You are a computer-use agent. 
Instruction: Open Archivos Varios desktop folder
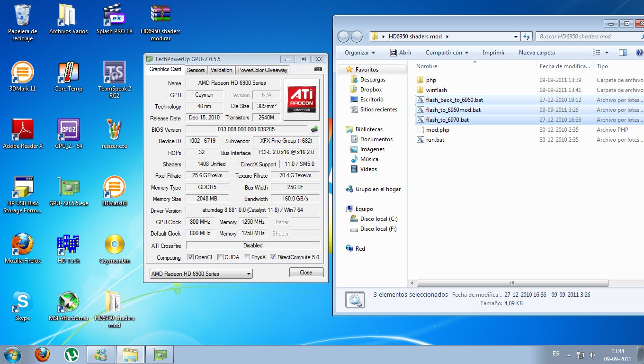(68, 19)
